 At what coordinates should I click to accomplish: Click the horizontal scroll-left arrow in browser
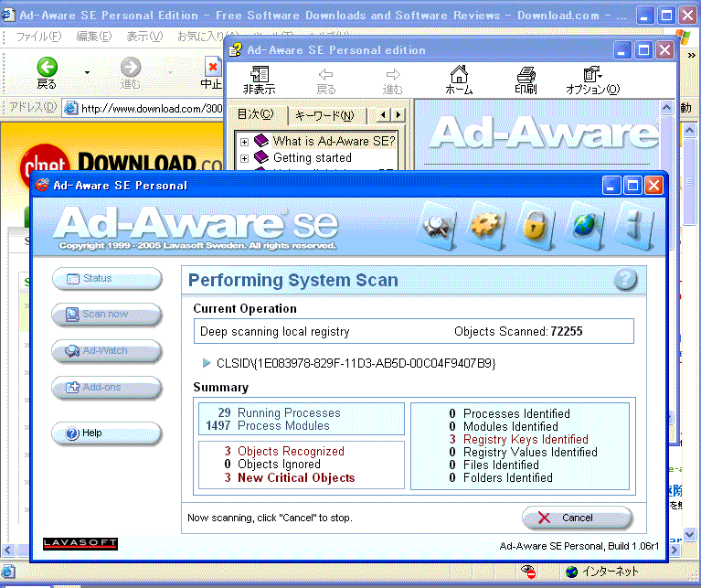[x=8, y=550]
